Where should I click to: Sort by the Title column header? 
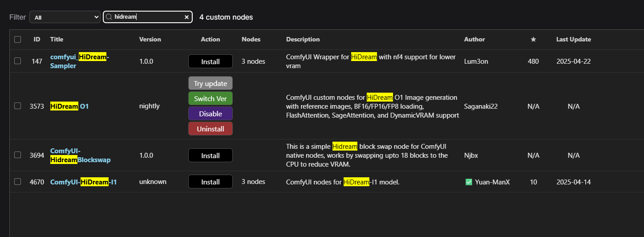(57, 39)
